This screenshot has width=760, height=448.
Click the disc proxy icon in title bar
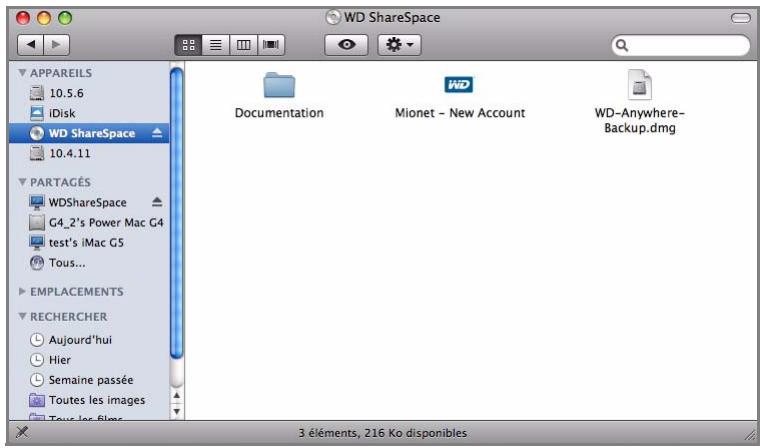[333, 17]
